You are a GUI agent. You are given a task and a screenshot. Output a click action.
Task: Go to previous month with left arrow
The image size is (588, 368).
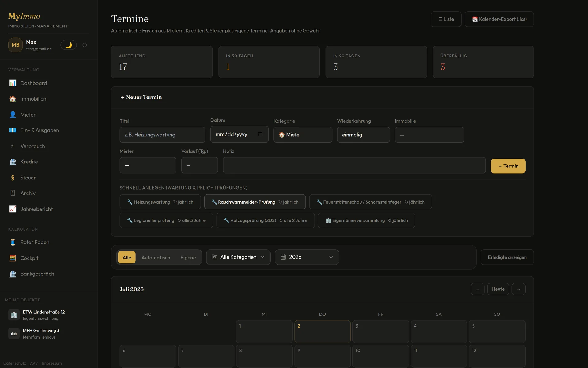[477, 289]
